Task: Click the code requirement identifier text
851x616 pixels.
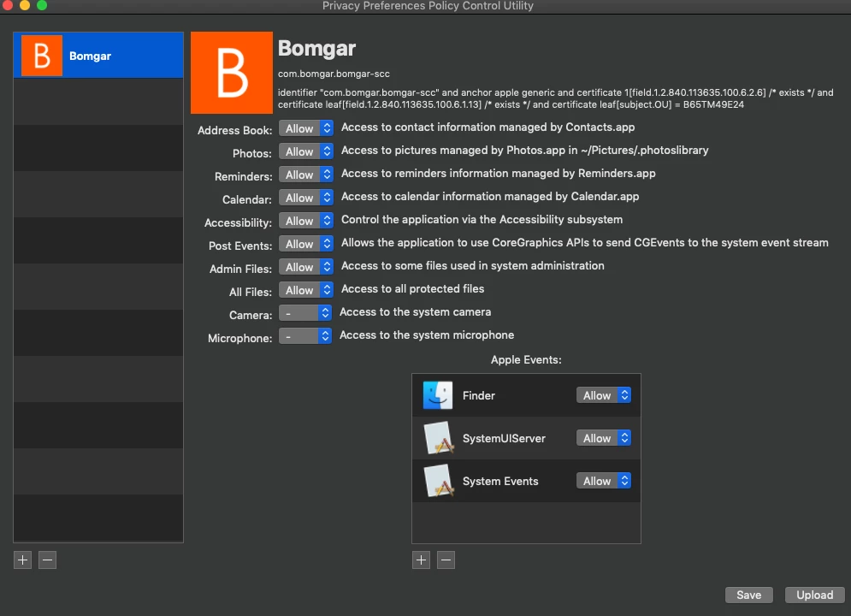Action: pyautogui.click(x=556, y=98)
